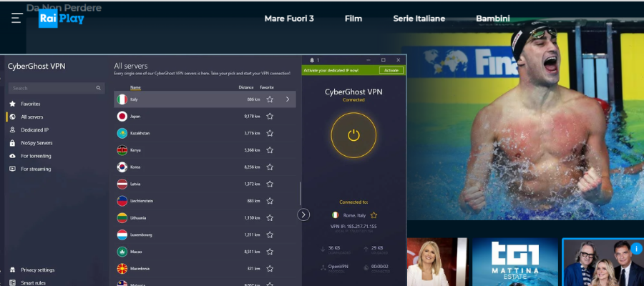This screenshot has height=286, width=644.
Task: Minimize the CyberGhost window
Action: [x=369, y=60]
